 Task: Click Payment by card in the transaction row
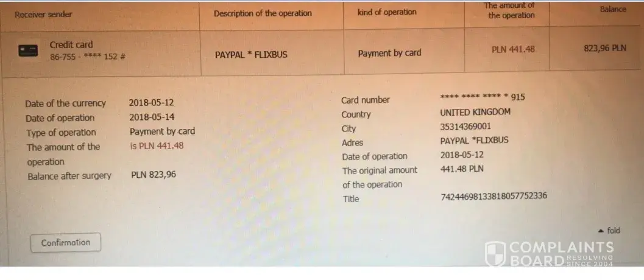click(x=389, y=53)
